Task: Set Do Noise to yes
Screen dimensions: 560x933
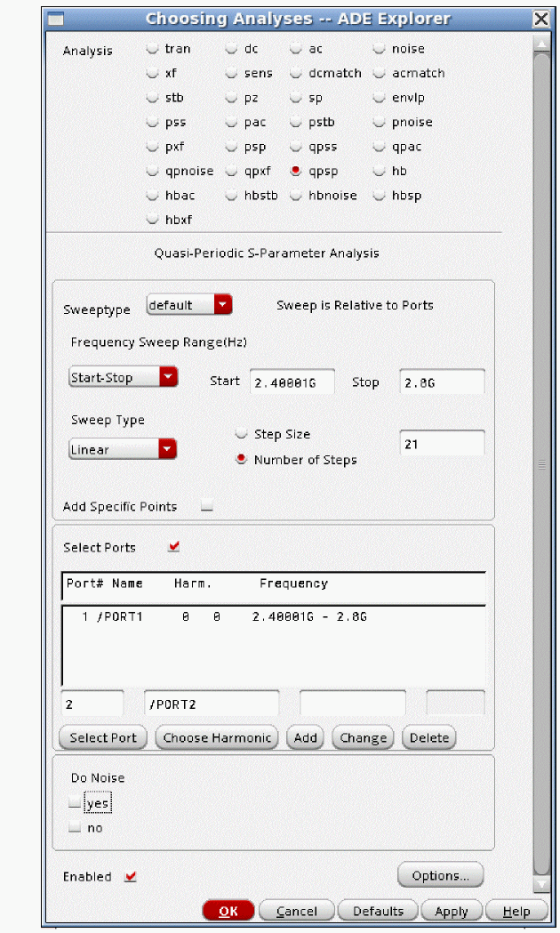Action: (x=75, y=803)
